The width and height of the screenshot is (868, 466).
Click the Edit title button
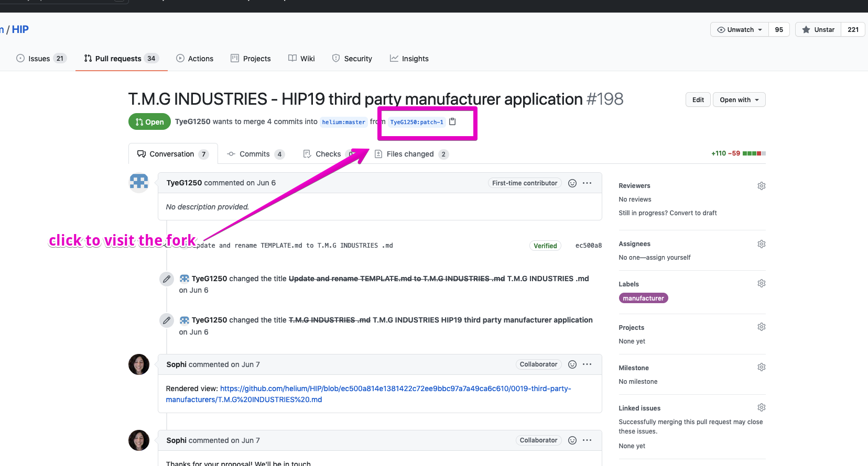tap(698, 99)
